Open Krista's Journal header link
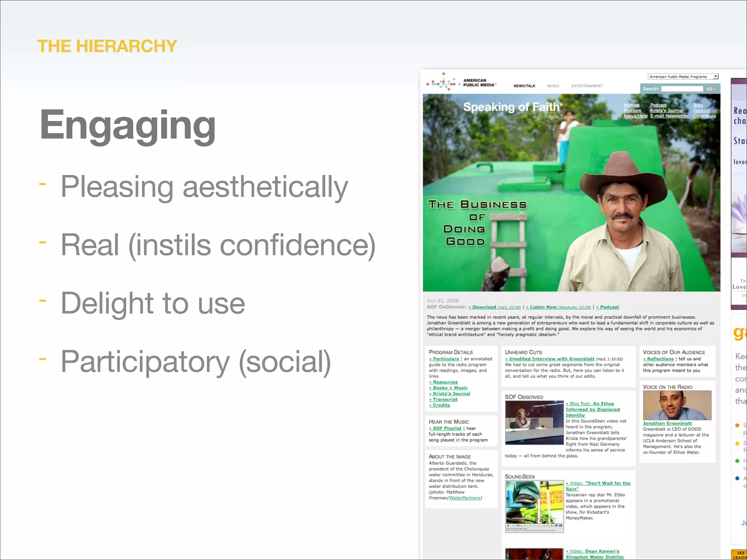The height and width of the screenshot is (560, 747). 666,110
